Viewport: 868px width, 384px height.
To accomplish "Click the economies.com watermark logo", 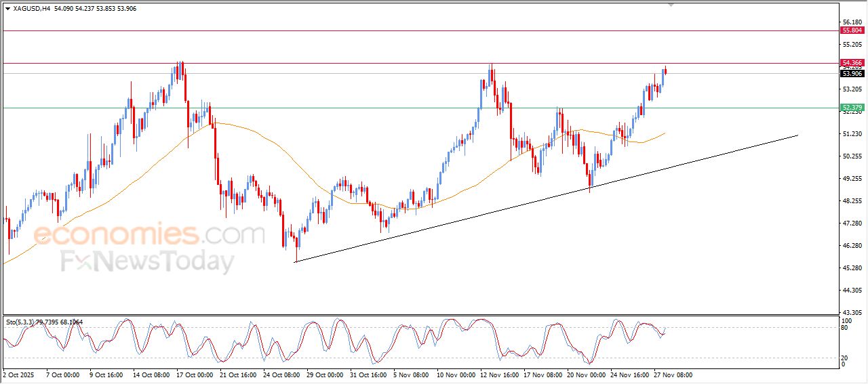I will 149,234.
